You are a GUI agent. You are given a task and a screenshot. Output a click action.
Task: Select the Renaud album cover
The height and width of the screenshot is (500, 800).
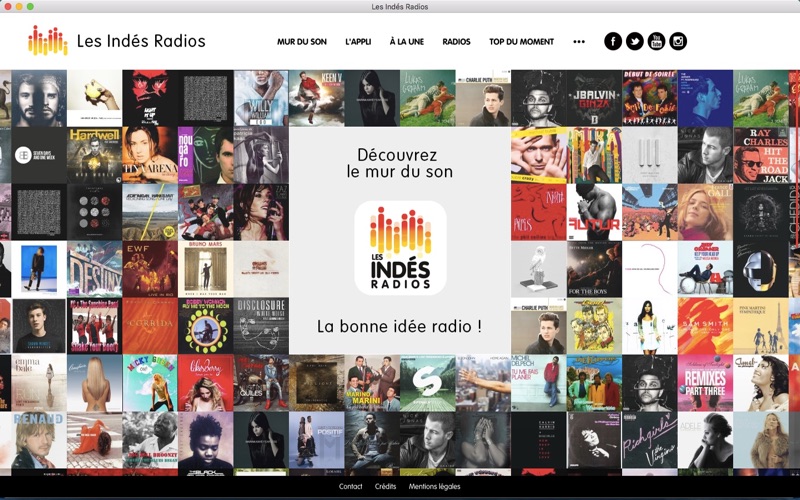(39, 440)
